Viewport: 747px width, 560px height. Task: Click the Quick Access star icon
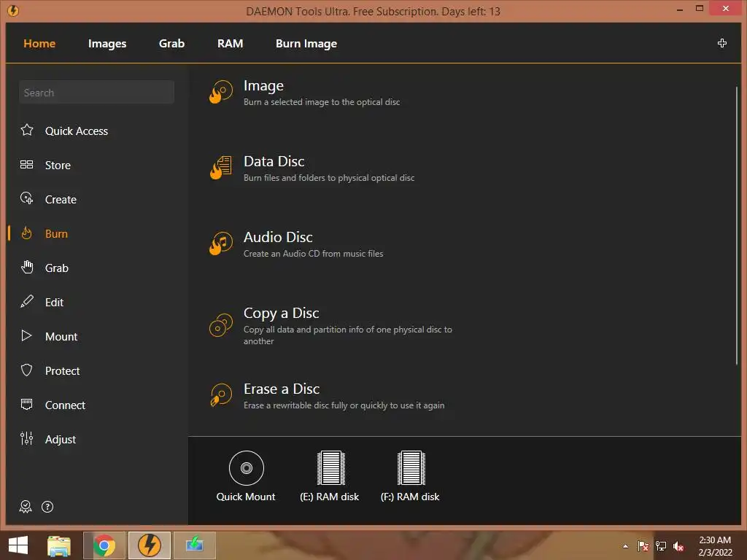point(27,130)
